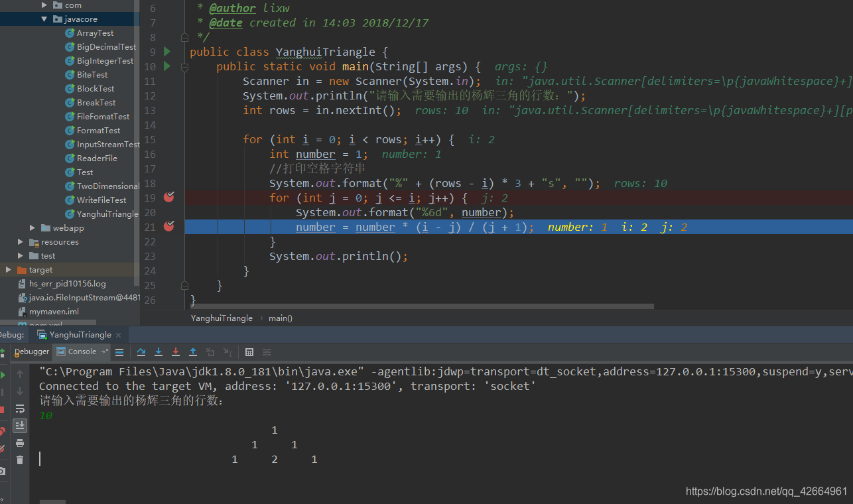Click the green console input value 10
853x504 pixels.
point(45,416)
